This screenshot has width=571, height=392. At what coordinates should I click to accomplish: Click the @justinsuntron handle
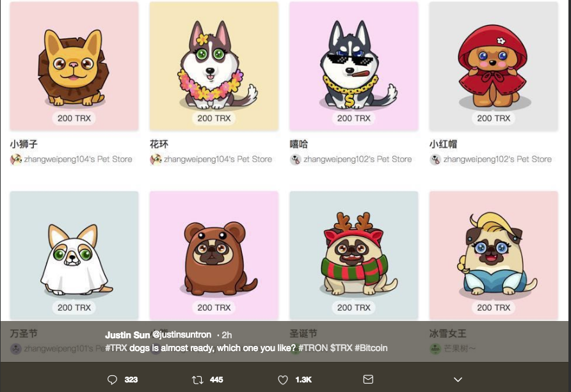pyautogui.click(x=182, y=334)
